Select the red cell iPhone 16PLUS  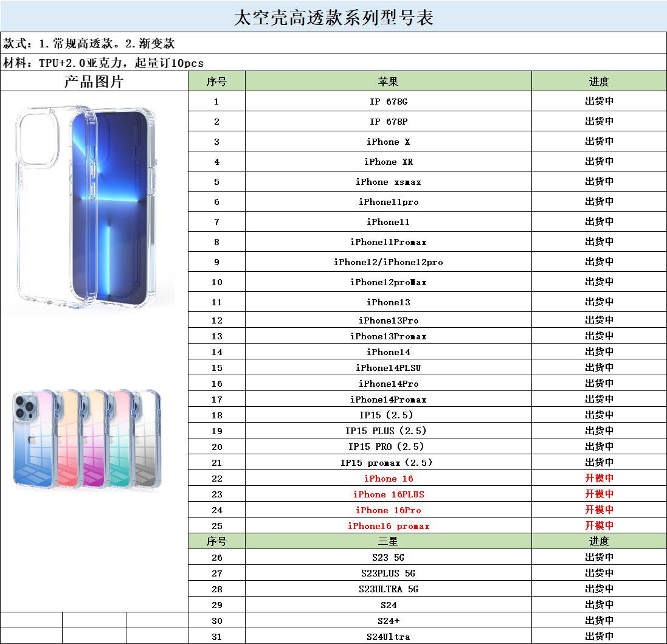point(389,494)
